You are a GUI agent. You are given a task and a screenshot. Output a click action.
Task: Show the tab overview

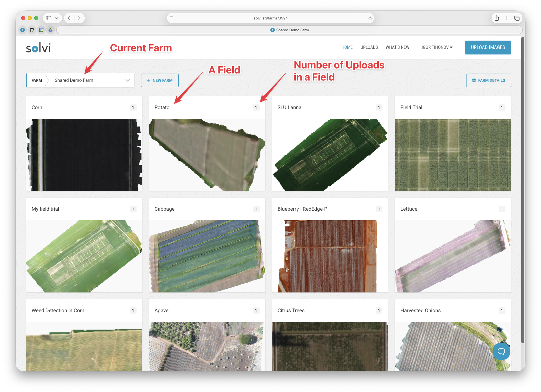tap(517, 18)
